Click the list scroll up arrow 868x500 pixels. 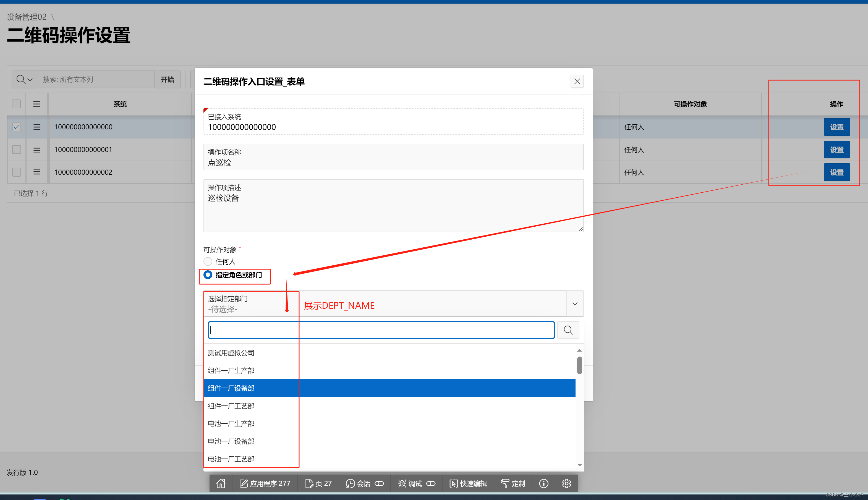point(580,350)
